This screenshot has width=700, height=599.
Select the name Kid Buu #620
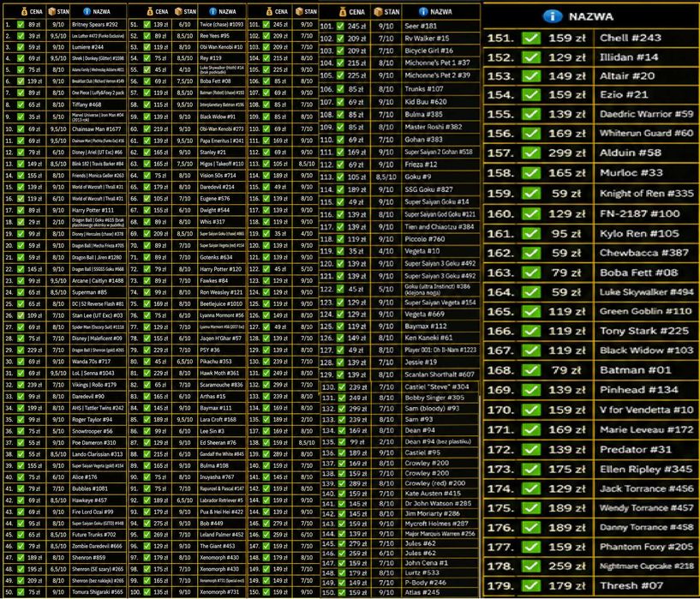coord(426,101)
